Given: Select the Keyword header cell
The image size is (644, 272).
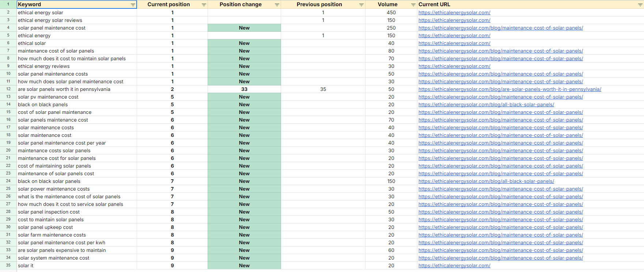Looking at the screenshot, I should [x=77, y=4].
